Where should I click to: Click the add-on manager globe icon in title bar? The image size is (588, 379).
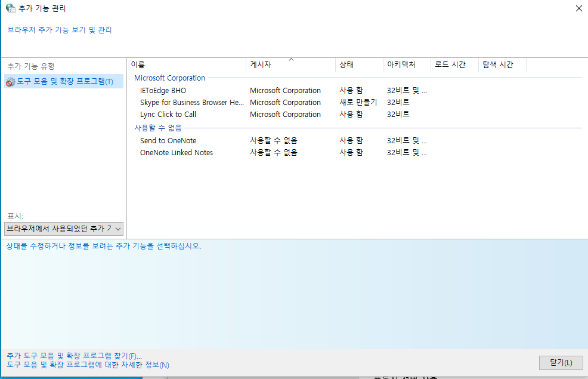tap(11, 8)
